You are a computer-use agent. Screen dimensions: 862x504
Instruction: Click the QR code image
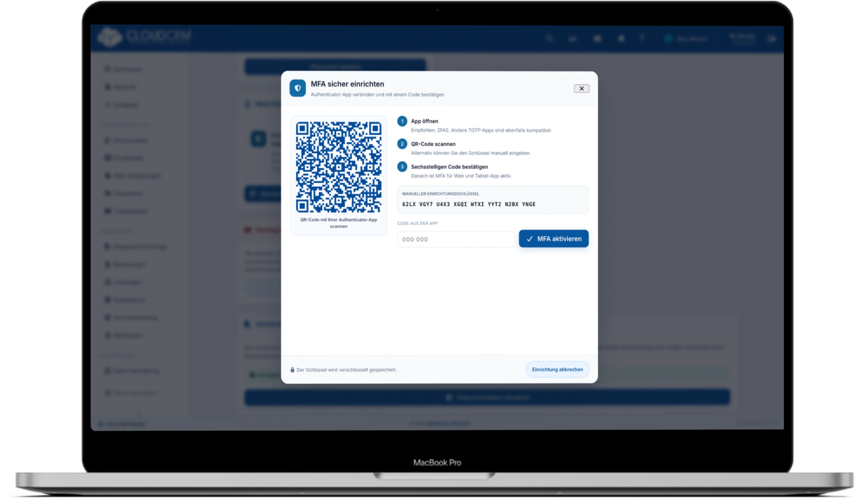tap(339, 167)
